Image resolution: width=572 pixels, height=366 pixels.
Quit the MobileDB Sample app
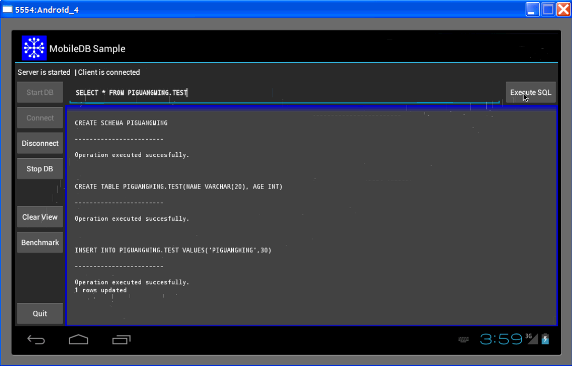pos(40,313)
